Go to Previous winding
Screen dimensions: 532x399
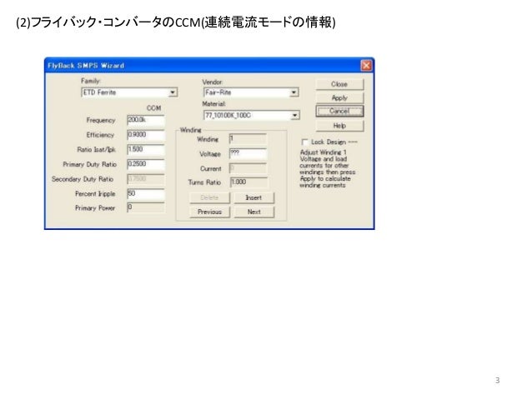(209, 212)
